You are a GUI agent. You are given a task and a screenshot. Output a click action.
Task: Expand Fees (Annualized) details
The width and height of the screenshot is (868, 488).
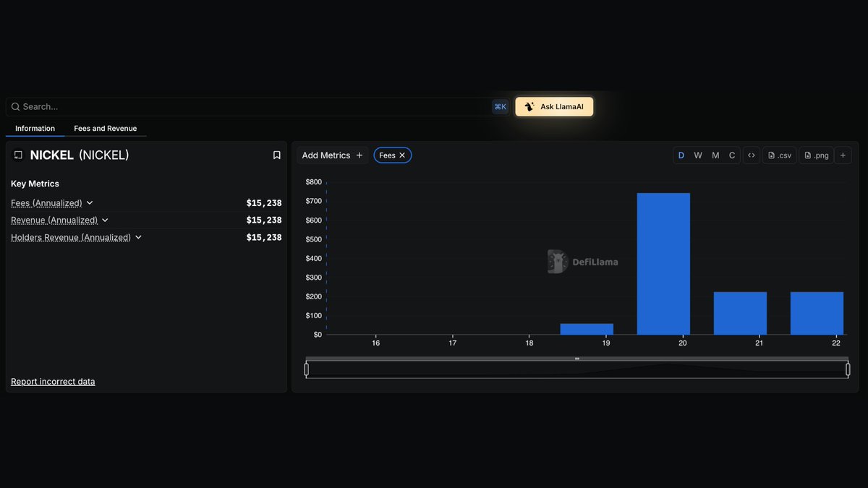(x=90, y=203)
